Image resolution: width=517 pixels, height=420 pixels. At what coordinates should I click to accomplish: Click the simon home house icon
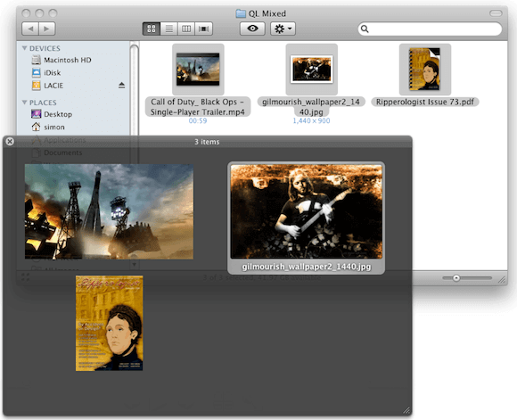tap(36, 127)
